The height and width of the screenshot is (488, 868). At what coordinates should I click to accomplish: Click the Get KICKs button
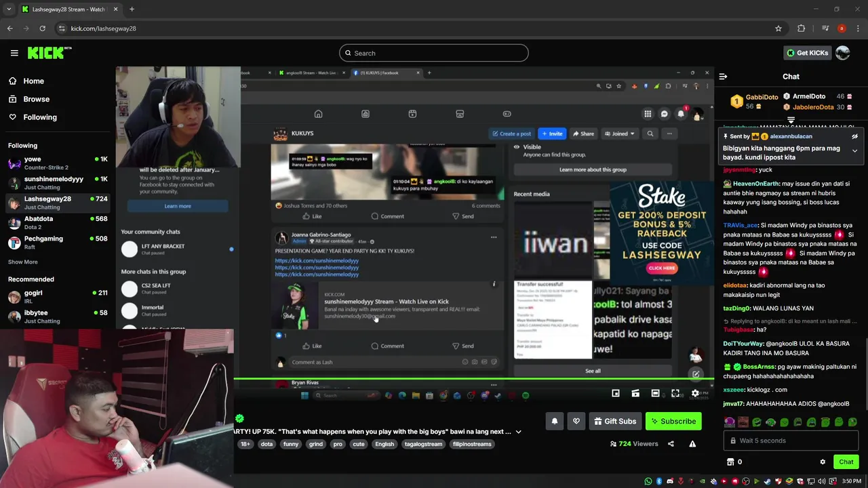click(806, 53)
